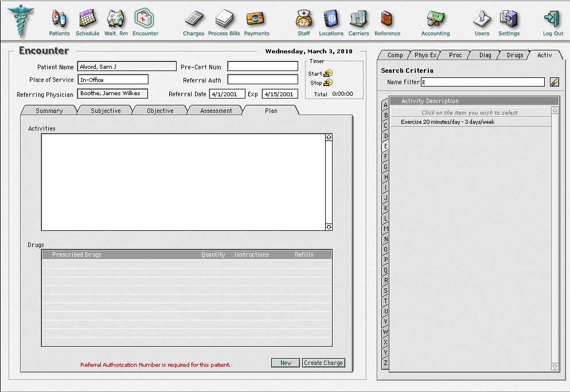Click the Exp date field

[x=280, y=94]
